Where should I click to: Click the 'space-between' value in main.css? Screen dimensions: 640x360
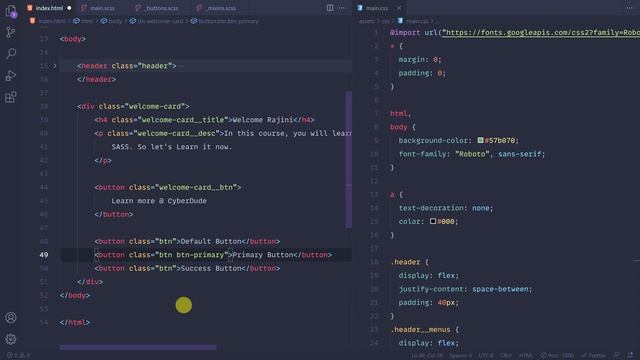click(x=500, y=289)
